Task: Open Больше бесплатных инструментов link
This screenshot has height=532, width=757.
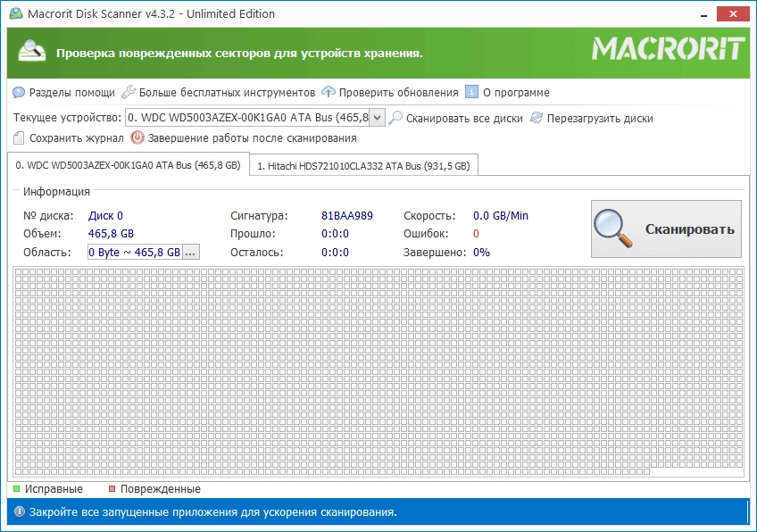Action: point(227,92)
